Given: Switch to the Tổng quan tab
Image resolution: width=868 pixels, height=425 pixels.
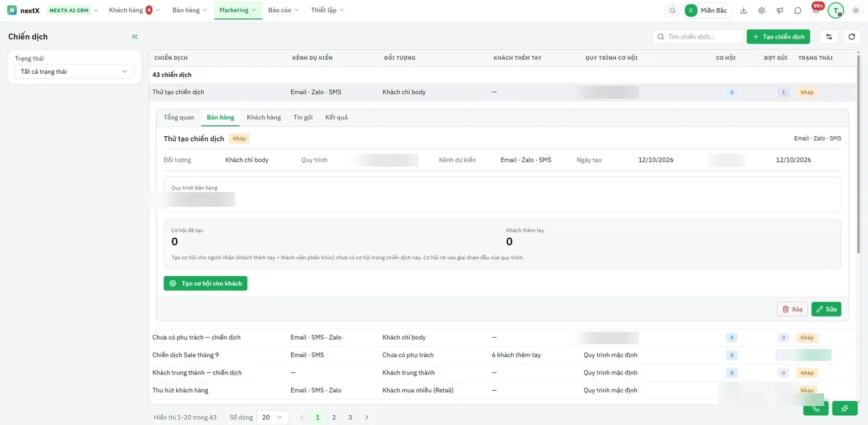Looking at the screenshot, I should coord(178,117).
